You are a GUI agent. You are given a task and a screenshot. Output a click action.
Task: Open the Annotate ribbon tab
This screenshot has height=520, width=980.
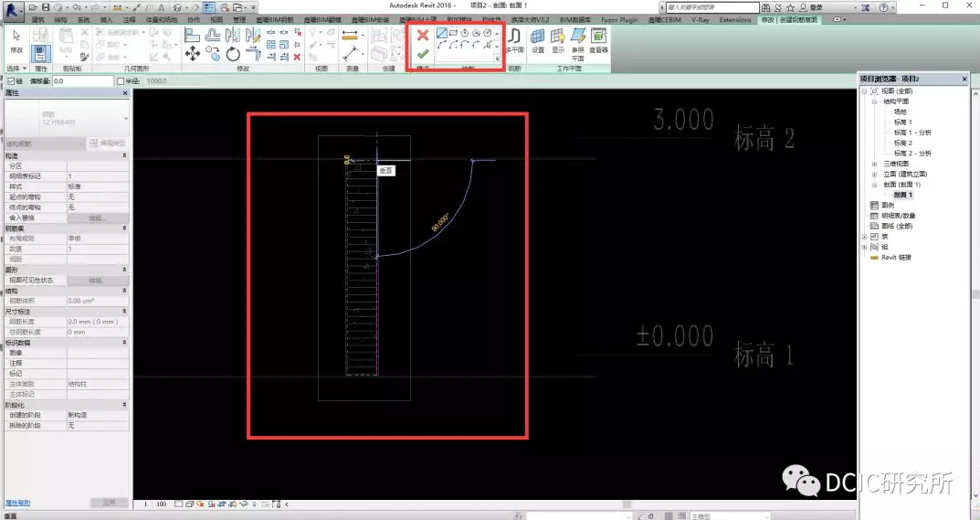point(129,20)
